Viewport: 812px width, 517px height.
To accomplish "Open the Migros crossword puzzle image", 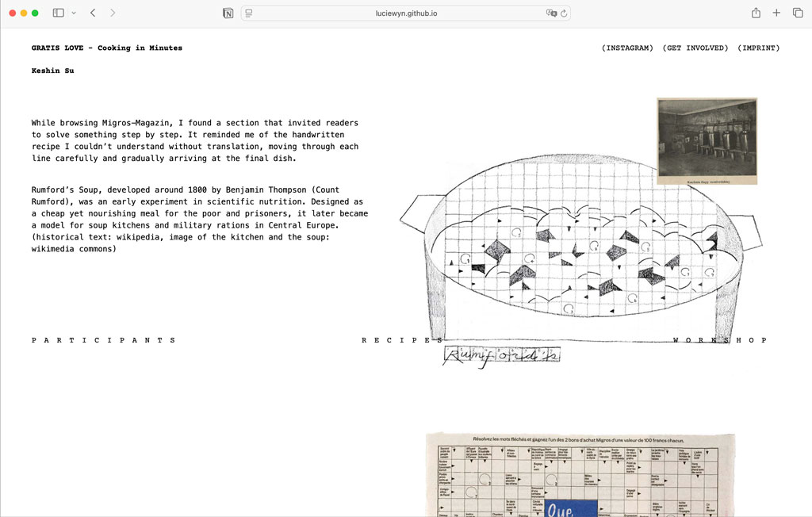I will pyautogui.click(x=580, y=474).
